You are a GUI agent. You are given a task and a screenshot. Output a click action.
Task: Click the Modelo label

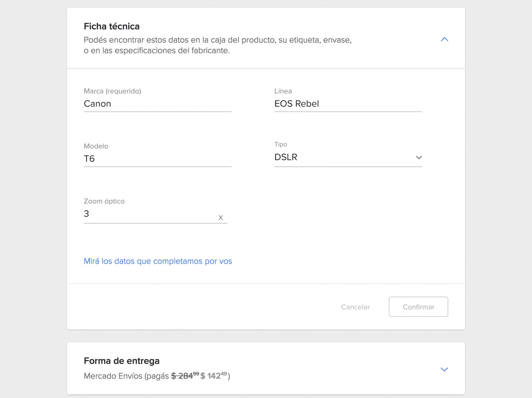(x=96, y=146)
